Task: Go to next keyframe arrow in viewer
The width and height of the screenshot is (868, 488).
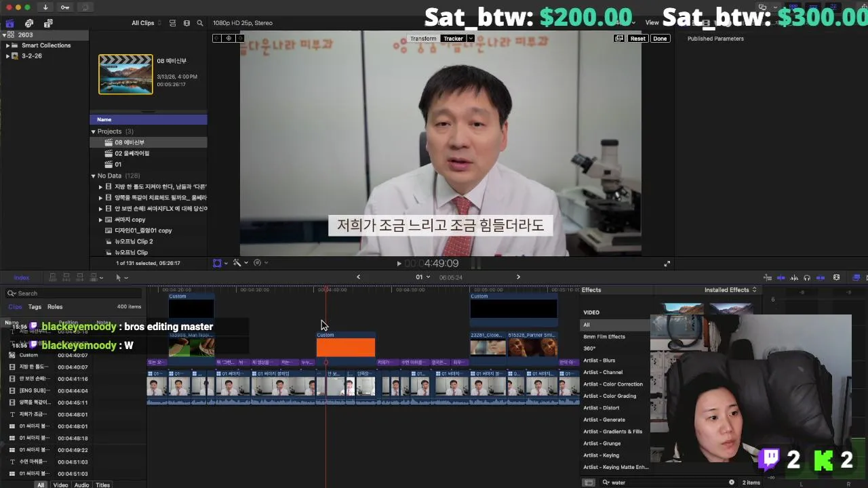Action: (239, 39)
